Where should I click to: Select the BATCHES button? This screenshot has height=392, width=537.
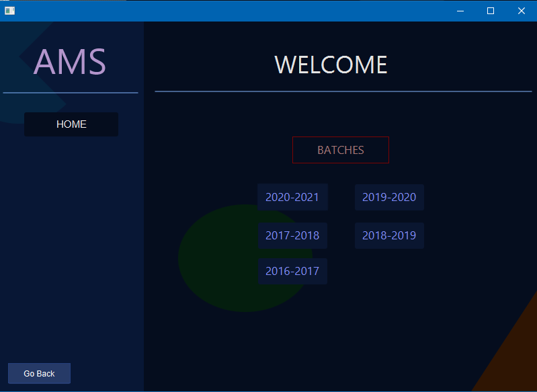341,150
